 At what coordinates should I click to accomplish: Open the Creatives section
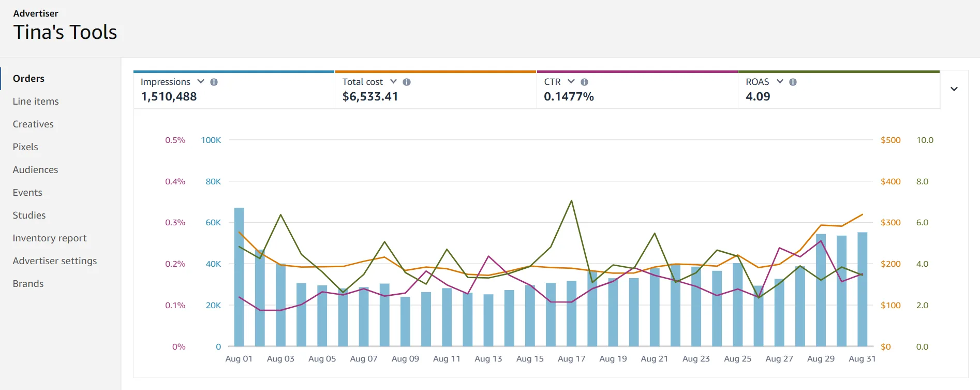[33, 124]
